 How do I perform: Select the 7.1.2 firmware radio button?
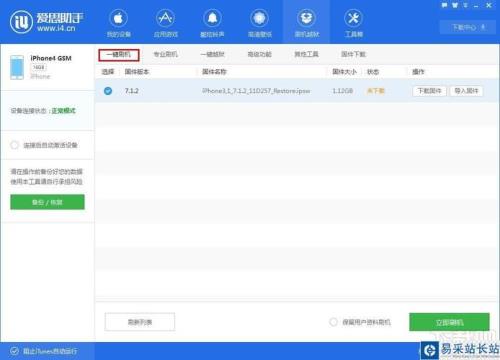(108, 91)
